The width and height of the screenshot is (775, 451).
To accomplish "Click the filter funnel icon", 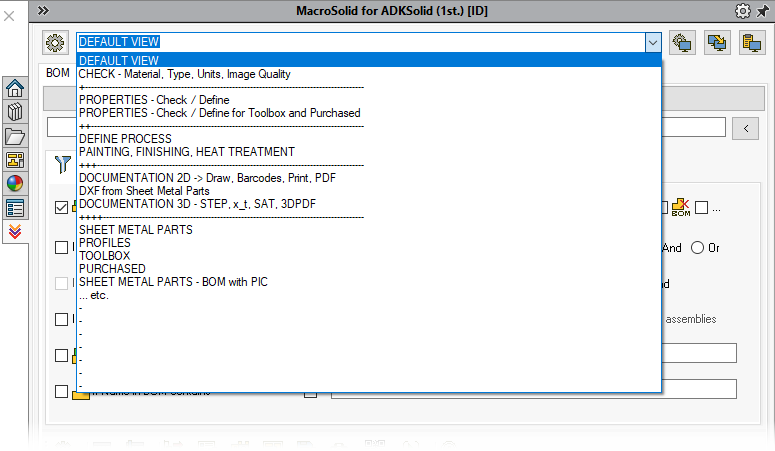I will coord(63,165).
